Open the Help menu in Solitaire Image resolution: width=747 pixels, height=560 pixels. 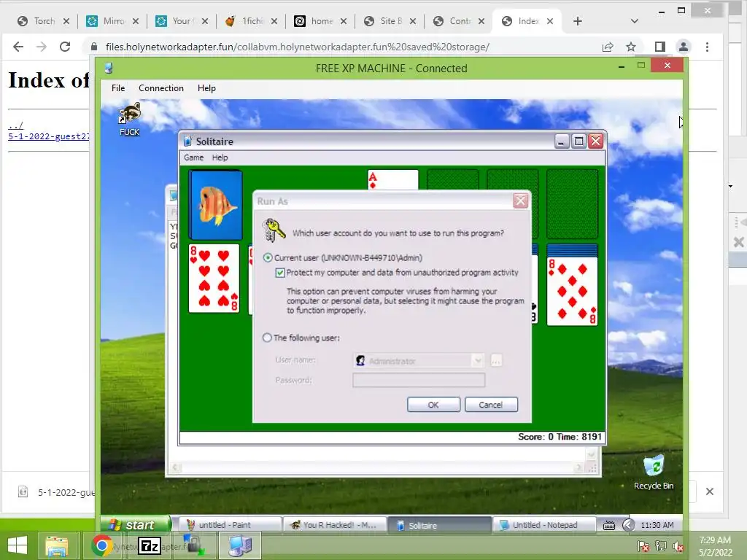tap(220, 157)
